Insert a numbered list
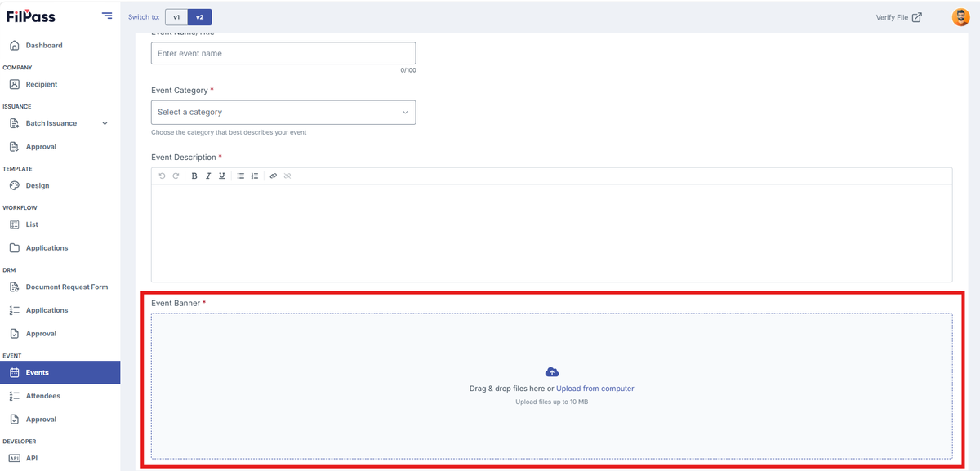Viewport: 980px width, 471px height. pos(255,176)
